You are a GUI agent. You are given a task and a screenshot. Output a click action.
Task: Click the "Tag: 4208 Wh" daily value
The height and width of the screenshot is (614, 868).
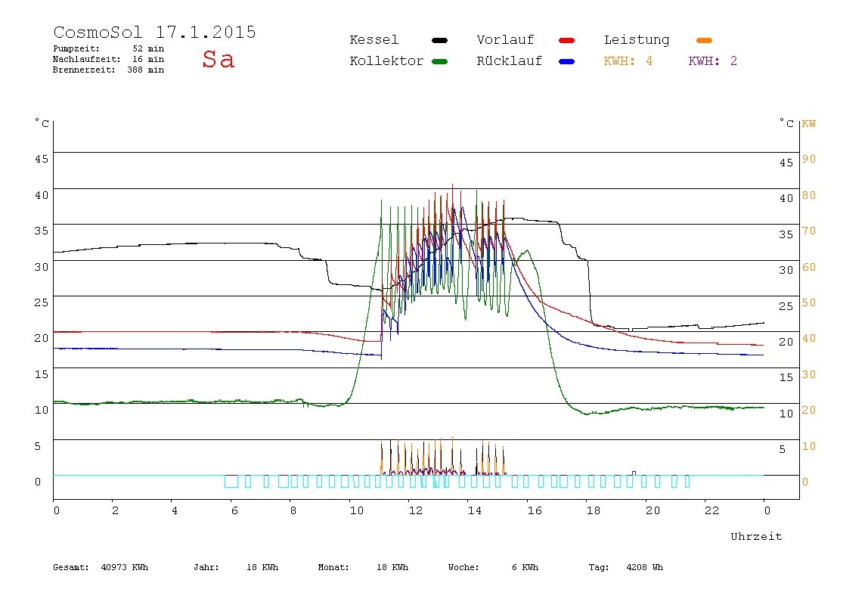click(x=625, y=567)
